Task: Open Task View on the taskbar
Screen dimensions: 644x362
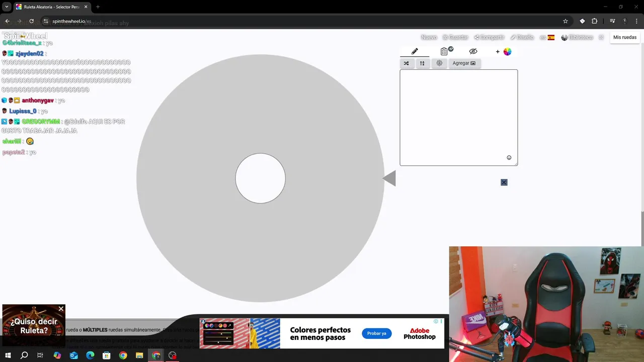Action: pyautogui.click(x=40, y=355)
